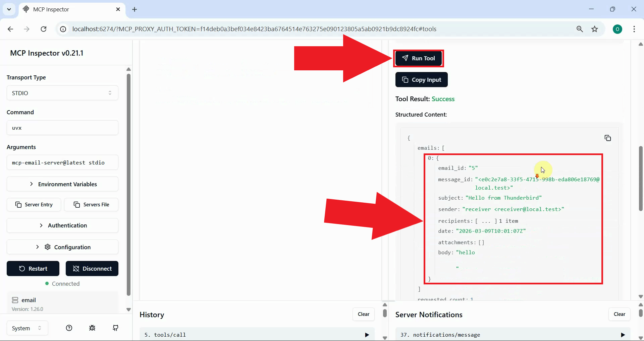Screen dimensions: 644x341
Task: Click the command input field containing uvx
Action: (x=62, y=128)
